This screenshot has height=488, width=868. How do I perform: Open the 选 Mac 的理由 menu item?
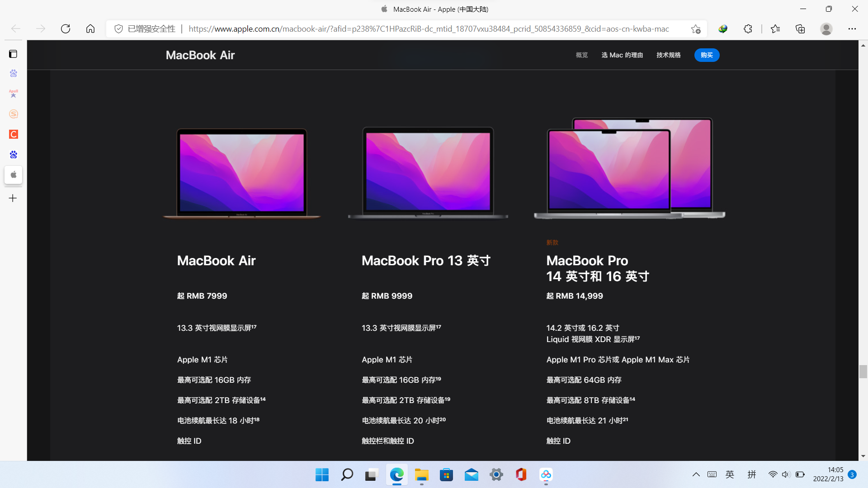pyautogui.click(x=622, y=55)
